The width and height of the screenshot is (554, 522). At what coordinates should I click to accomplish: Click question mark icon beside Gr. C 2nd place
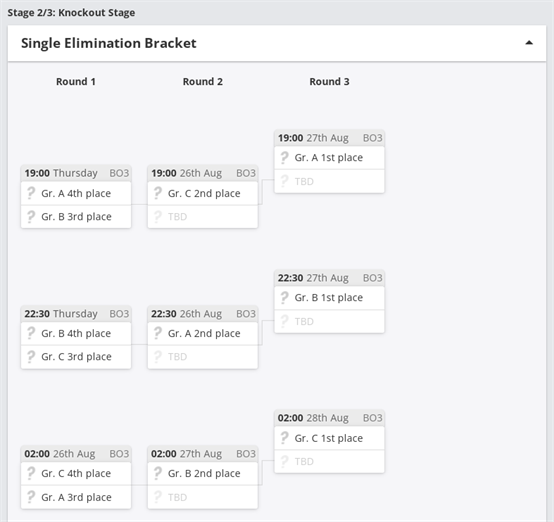pyautogui.click(x=158, y=193)
